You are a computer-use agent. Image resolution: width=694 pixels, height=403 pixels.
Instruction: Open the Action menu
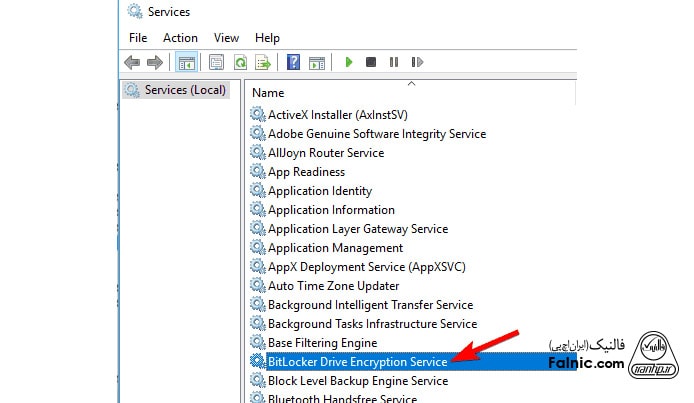click(x=180, y=37)
